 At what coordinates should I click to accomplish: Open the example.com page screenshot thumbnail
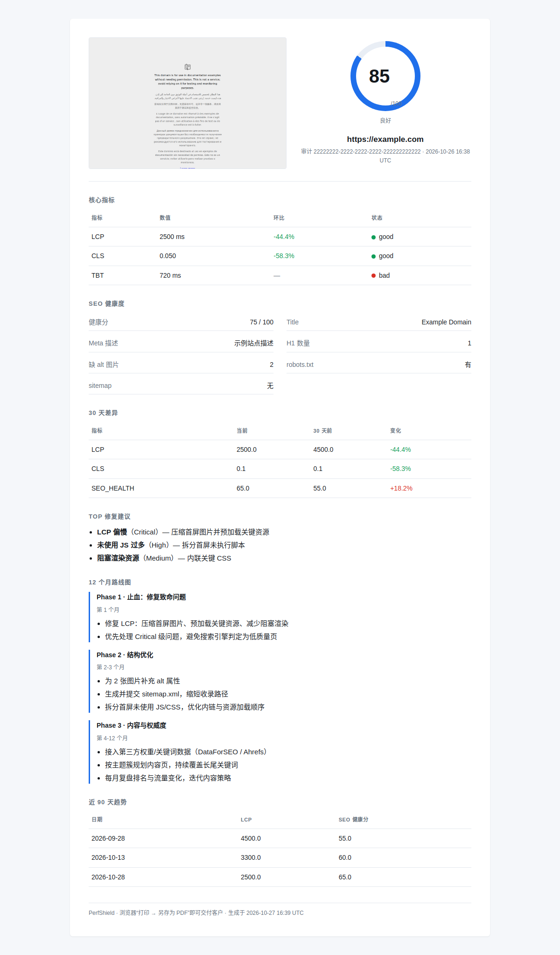coord(188,103)
